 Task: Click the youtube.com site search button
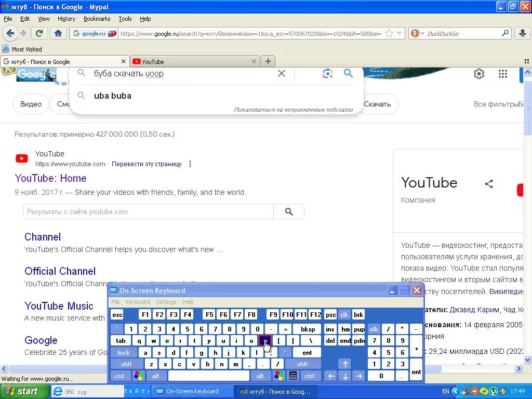pyautogui.click(x=289, y=212)
